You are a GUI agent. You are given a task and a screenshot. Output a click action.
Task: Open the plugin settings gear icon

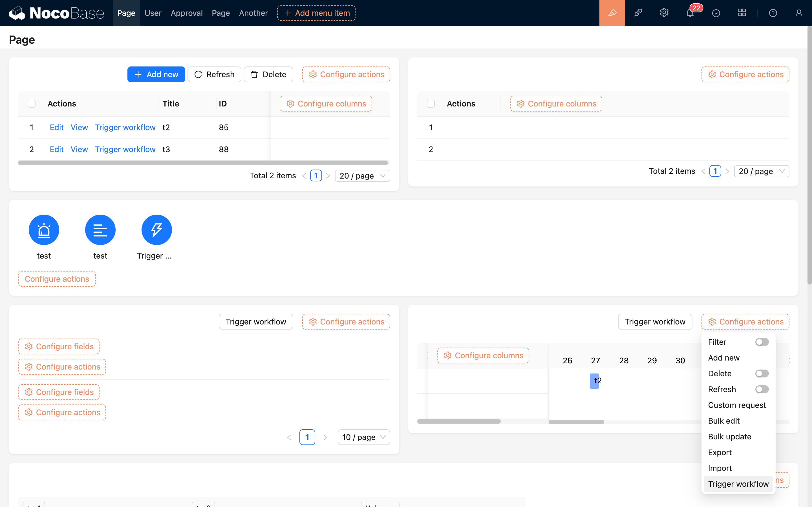click(664, 13)
